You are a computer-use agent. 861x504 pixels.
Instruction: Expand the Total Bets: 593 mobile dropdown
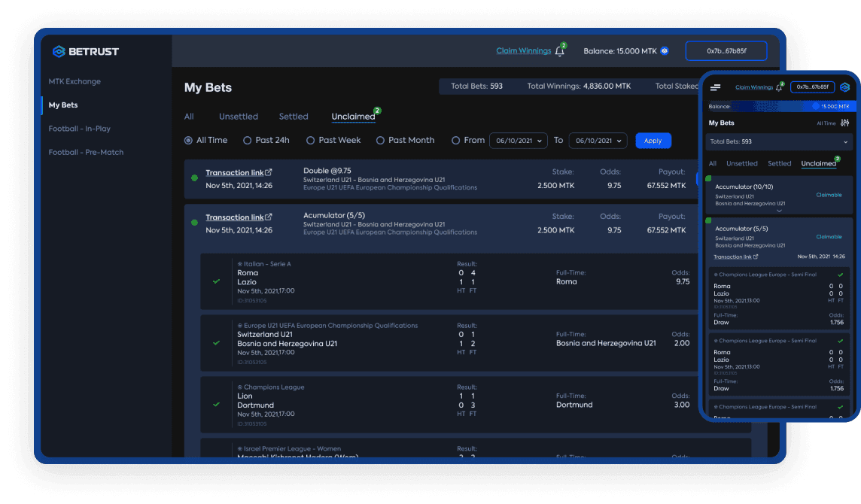[779, 141]
